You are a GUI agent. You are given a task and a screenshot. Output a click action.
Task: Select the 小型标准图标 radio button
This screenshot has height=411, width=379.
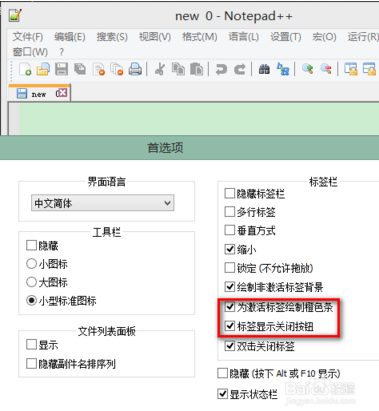[x=31, y=301]
